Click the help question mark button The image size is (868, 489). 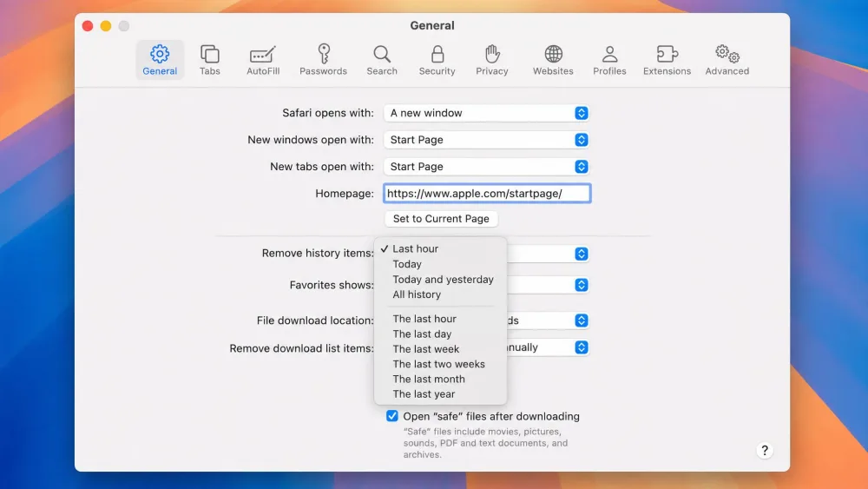pos(765,450)
